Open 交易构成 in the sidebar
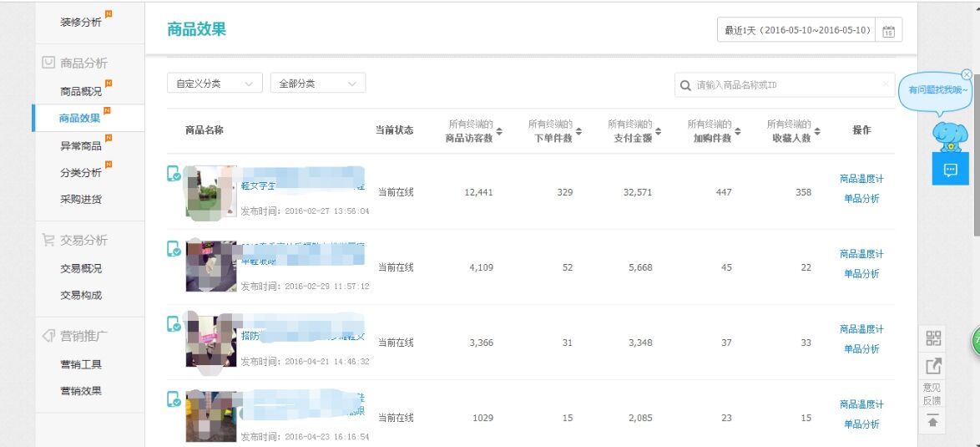This screenshot has height=447, width=980. [81, 295]
